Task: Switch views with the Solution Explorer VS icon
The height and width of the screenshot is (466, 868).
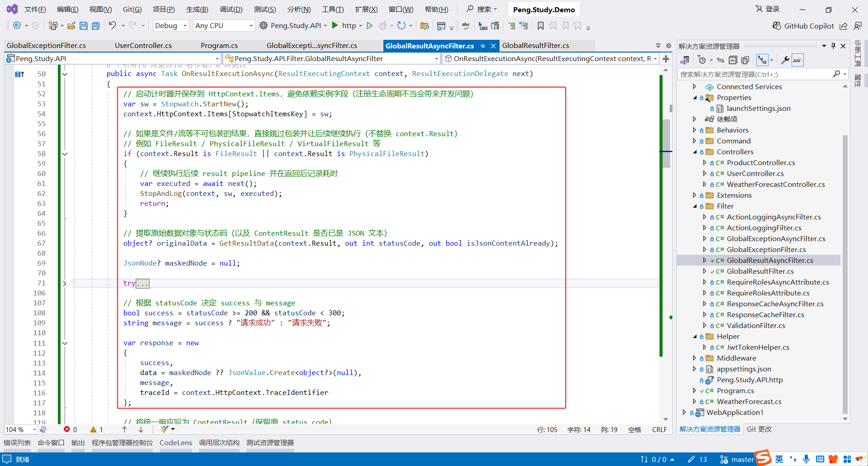Action: (x=685, y=60)
